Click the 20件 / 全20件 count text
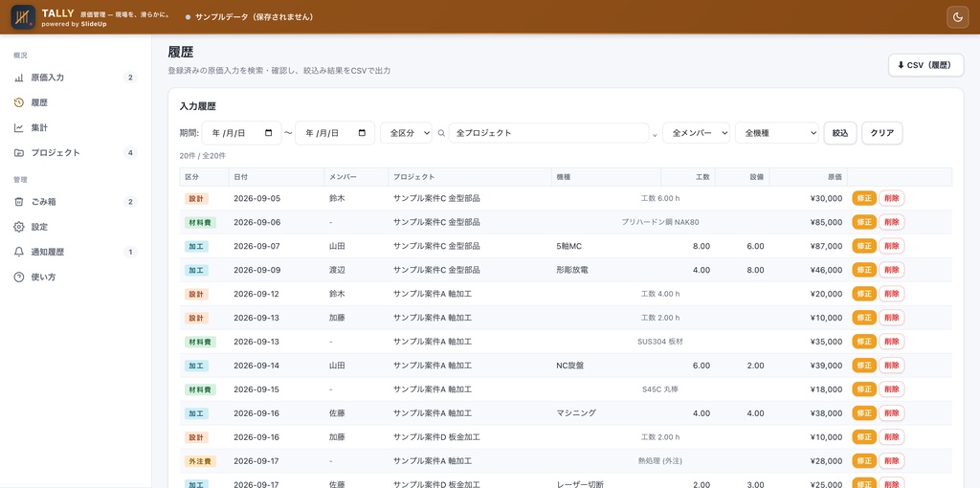 click(203, 156)
